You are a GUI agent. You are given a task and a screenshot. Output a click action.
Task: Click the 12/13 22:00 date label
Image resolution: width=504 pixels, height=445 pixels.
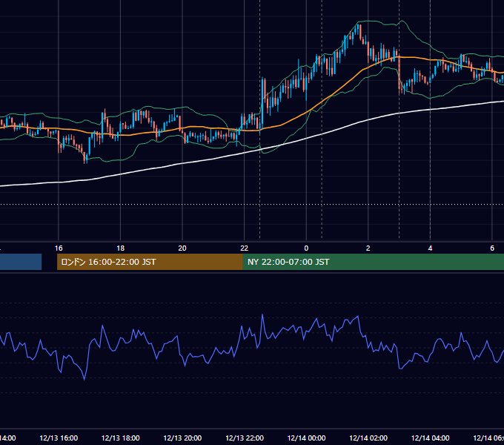245,438
